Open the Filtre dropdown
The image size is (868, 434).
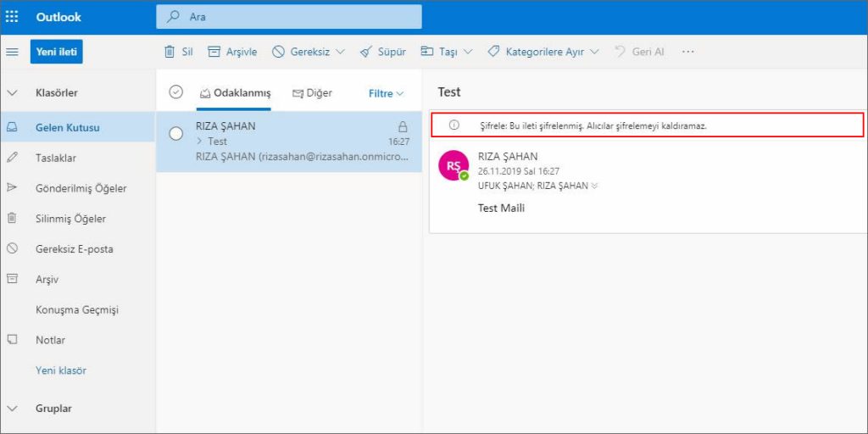(x=386, y=93)
